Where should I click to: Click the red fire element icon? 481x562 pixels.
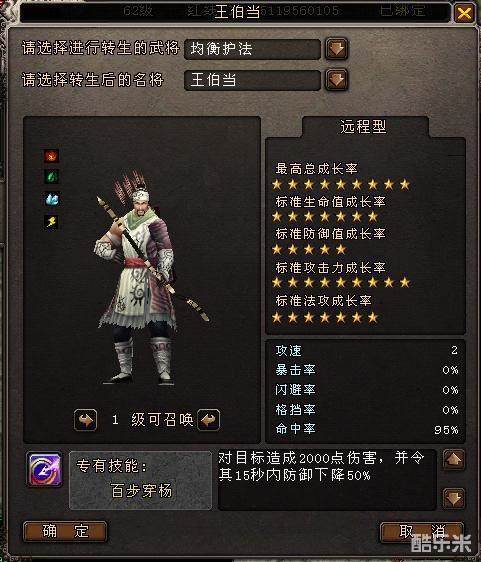pos(52,156)
